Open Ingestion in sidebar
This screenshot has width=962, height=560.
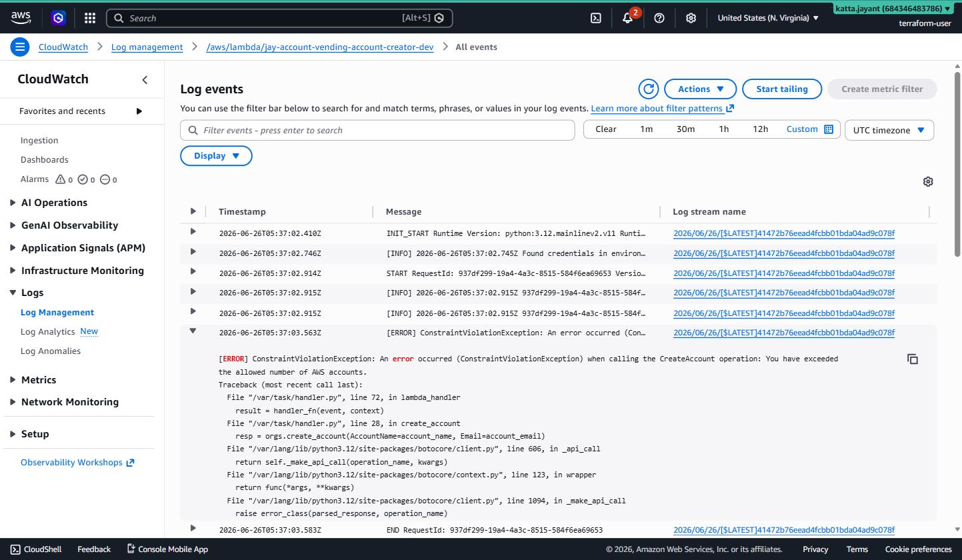click(39, 140)
